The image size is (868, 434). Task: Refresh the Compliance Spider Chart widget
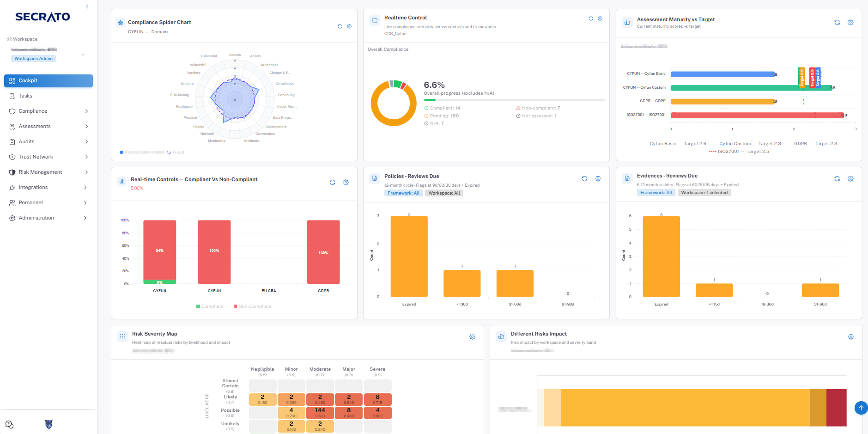(x=340, y=26)
